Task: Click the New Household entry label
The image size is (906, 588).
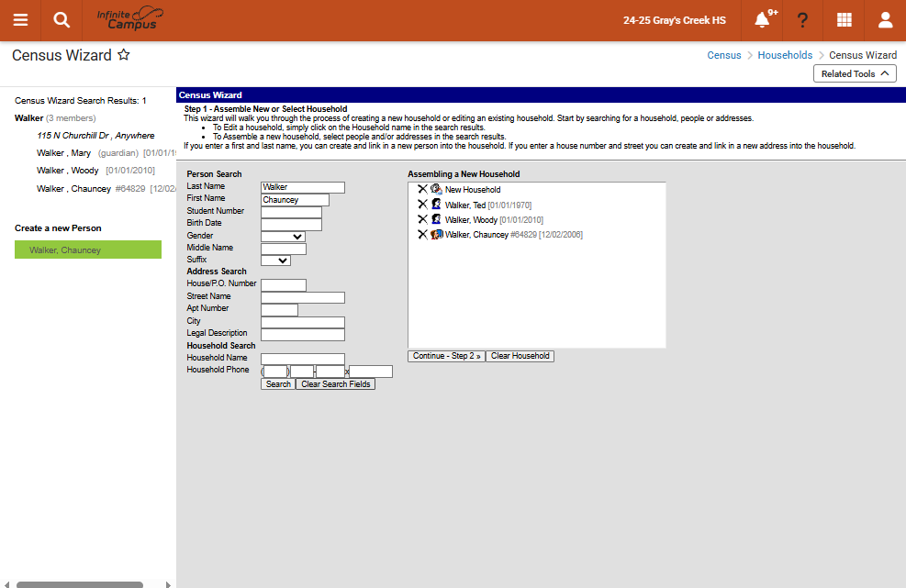Action: coord(472,190)
